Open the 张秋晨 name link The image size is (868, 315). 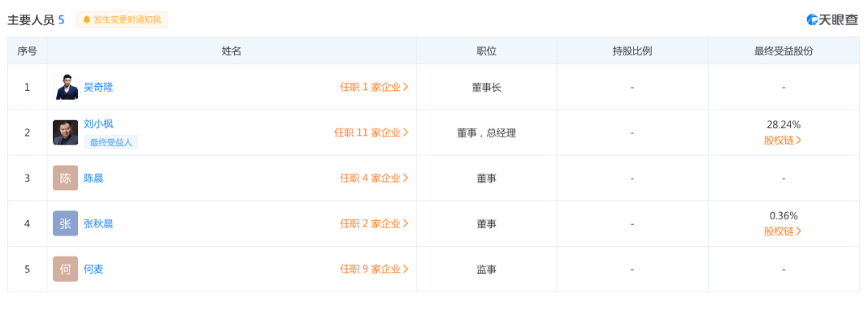coord(98,223)
